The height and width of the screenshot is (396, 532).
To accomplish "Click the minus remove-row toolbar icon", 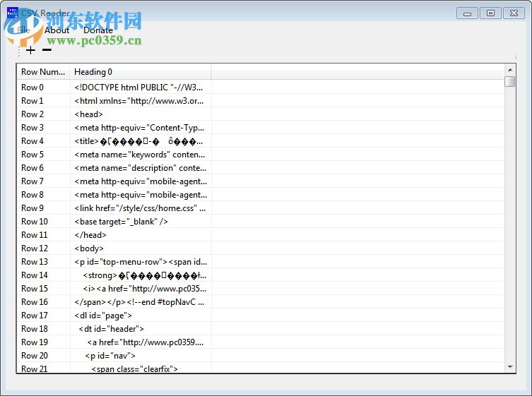I will 47,50.
